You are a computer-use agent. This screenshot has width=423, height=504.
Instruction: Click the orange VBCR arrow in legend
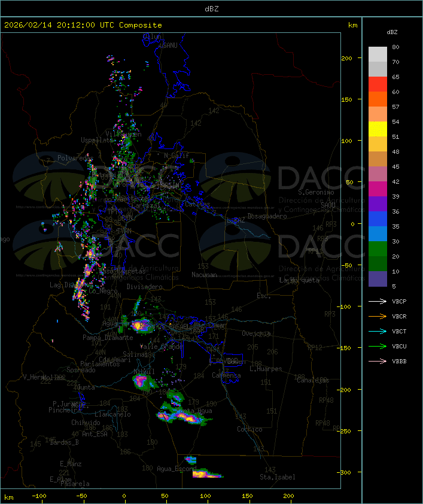[x=378, y=316]
